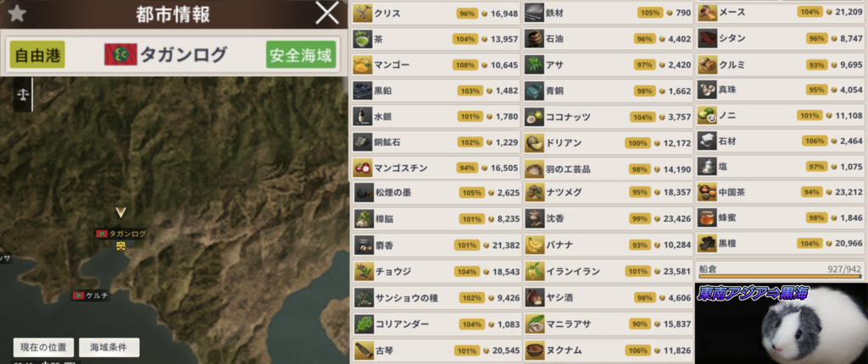Click the 安全海域 green badge
The image size is (868, 364).
[x=301, y=54]
